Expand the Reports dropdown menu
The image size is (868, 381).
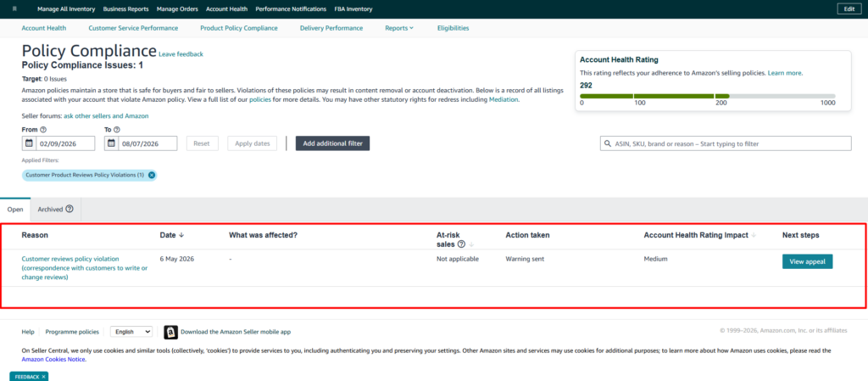(399, 28)
